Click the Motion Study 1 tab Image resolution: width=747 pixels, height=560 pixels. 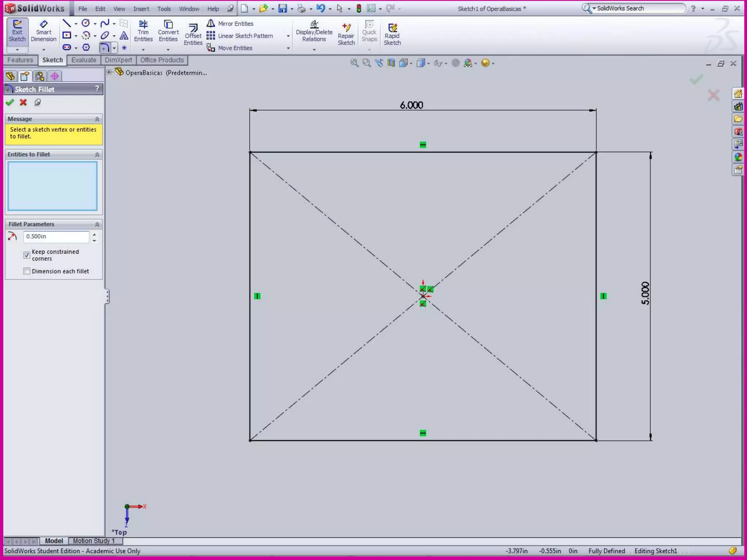pos(94,541)
